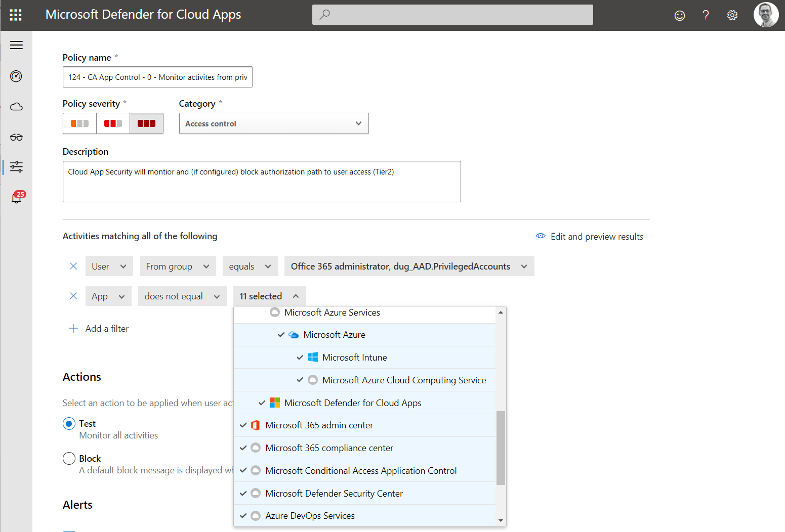This screenshot has width=785, height=532.
Task: Click the Add a filter link
Action: click(107, 328)
